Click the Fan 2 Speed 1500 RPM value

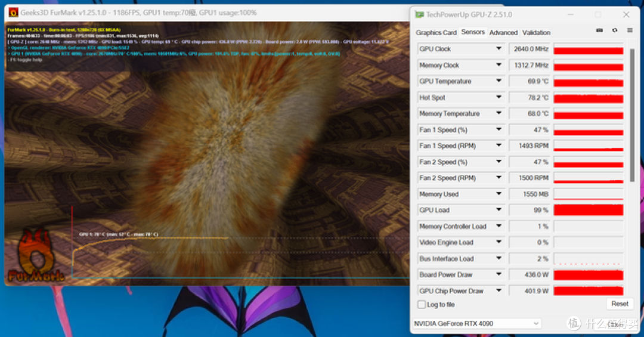(530, 178)
